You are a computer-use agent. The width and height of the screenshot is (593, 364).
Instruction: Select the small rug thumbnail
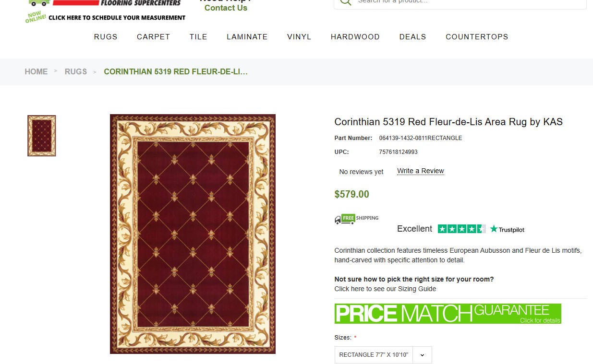pyautogui.click(x=42, y=136)
